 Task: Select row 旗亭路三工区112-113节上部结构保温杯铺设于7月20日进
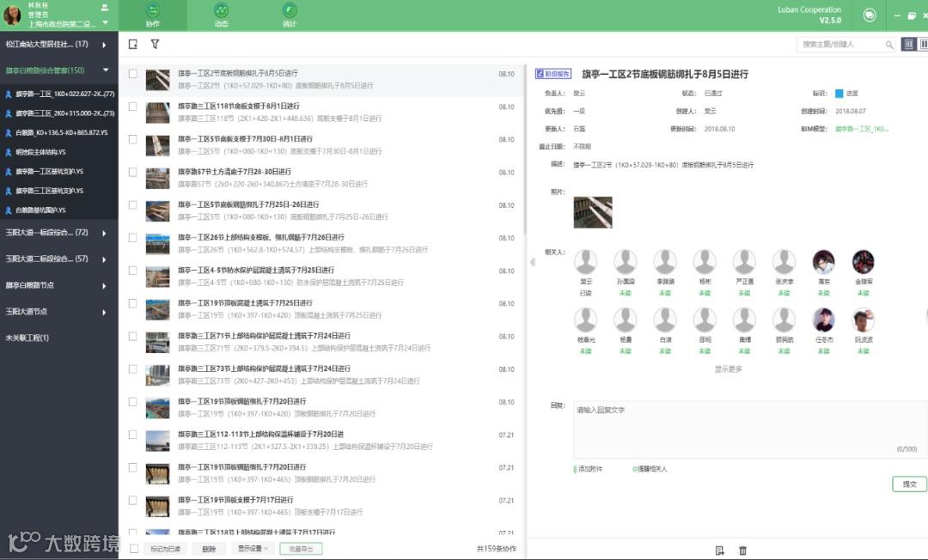[x=322, y=441]
